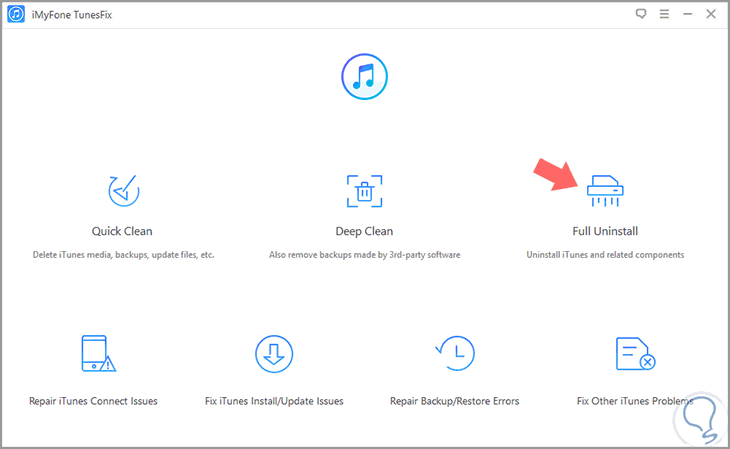This screenshot has height=449, width=730.
Task: Click 'Delete iTunes media, backups, update files, etc.' text
Action: click(123, 255)
